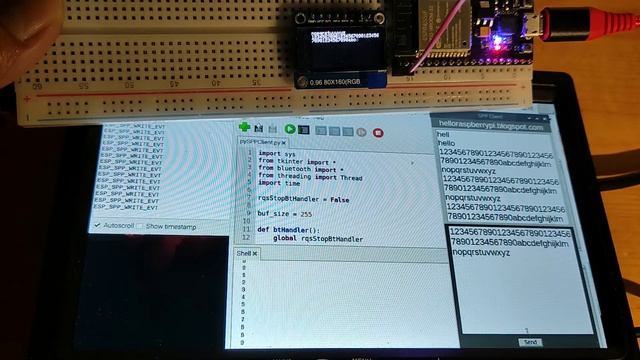Click code line 'from threading import Thread'

coord(310,177)
